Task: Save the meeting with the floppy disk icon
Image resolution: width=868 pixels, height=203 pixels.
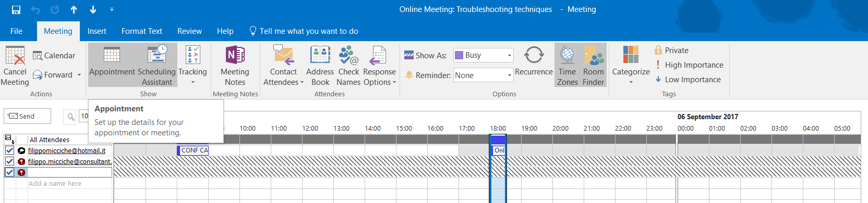Action: pyautogui.click(x=16, y=9)
